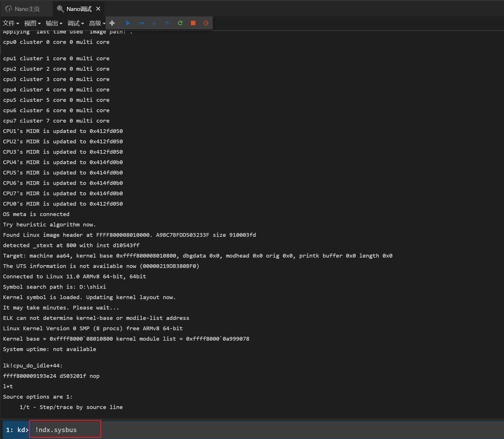The width and height of the screenshot is (504, 439).
Task: Switch to the Nano主页 tab
Action: 27,9
